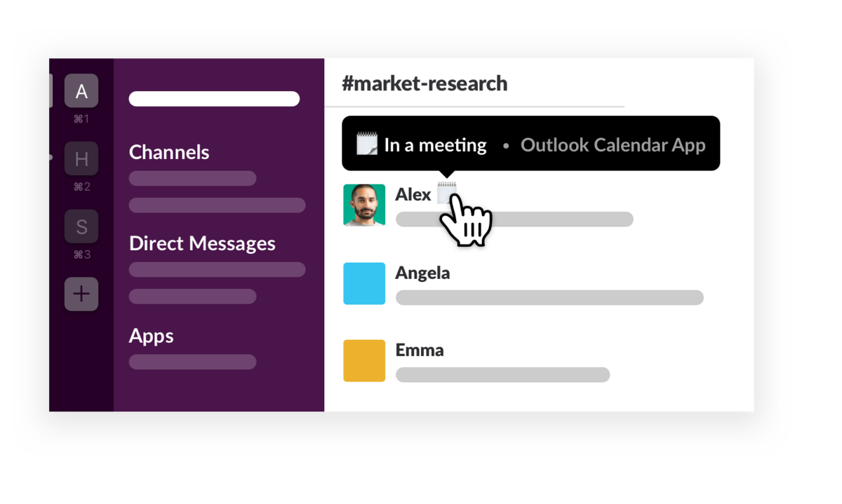Click the white search bar in sidebar
This screenshot has width=842, height=504.
(x=214, y=99)
